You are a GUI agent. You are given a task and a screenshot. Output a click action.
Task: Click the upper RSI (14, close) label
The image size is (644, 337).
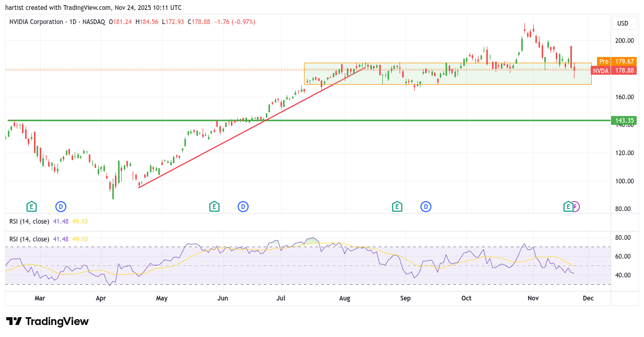click(x=29, y=221)
